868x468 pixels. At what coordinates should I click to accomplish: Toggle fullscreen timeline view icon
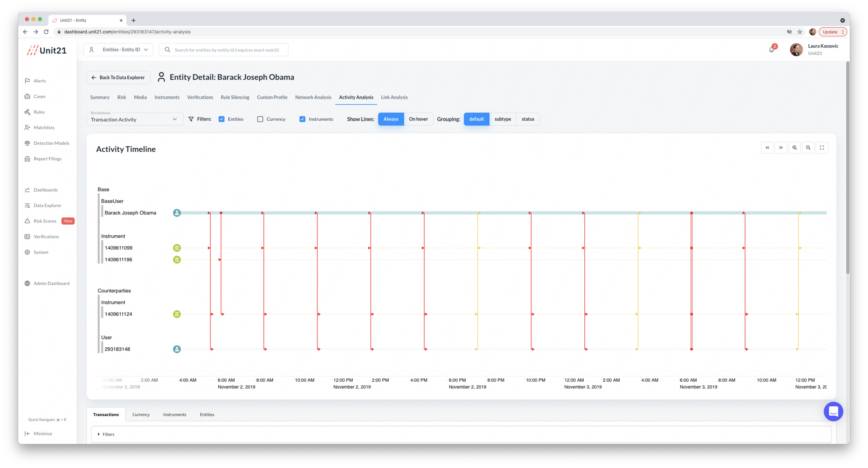click(822, 148)
